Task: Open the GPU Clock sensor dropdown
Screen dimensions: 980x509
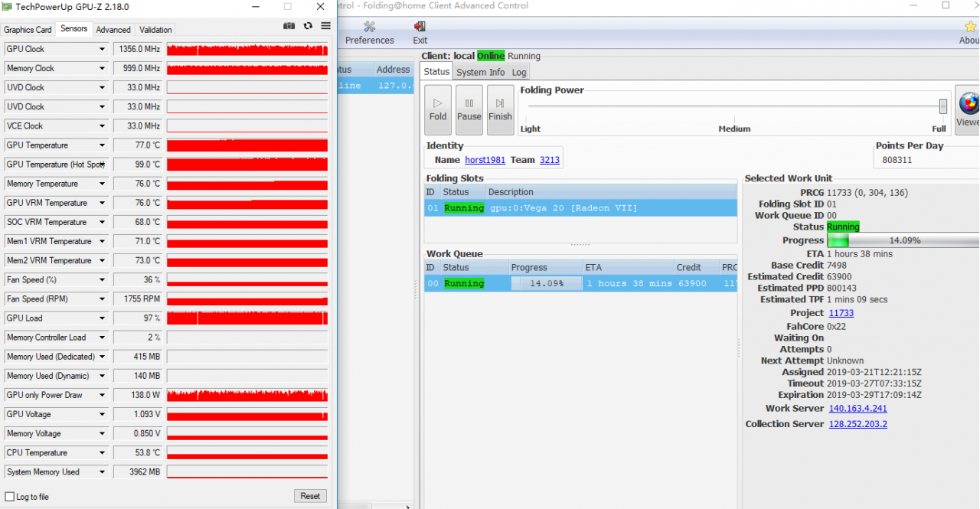Action: point(101,49)
